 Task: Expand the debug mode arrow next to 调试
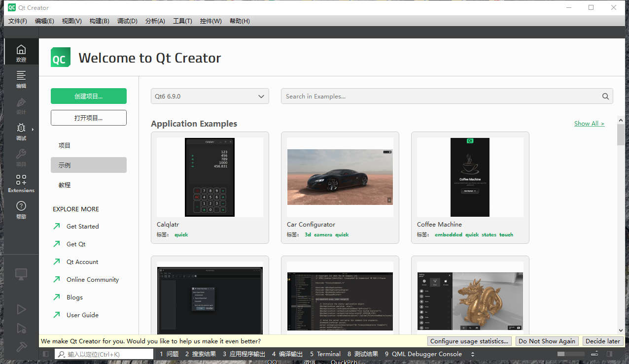click(x=33, y=130)
